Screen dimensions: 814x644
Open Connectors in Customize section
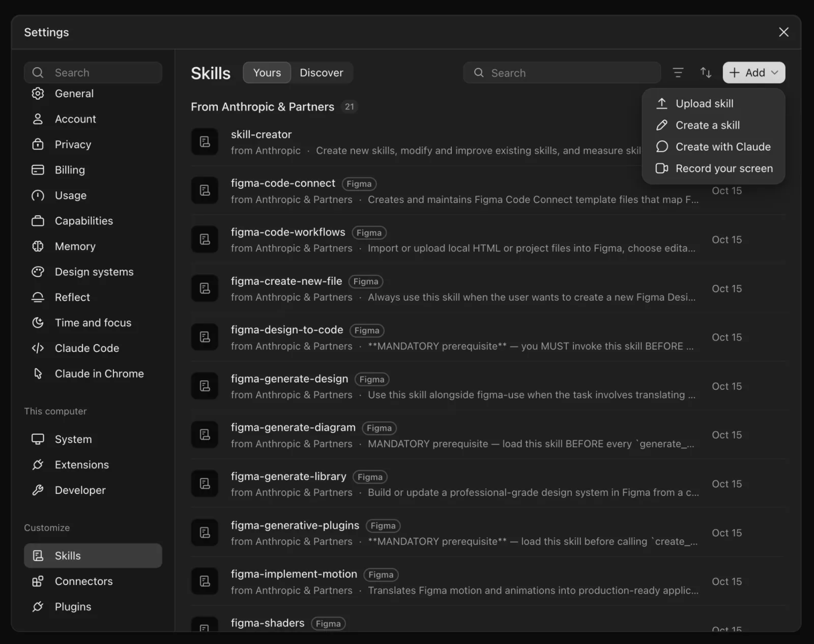tap(93, 581)
